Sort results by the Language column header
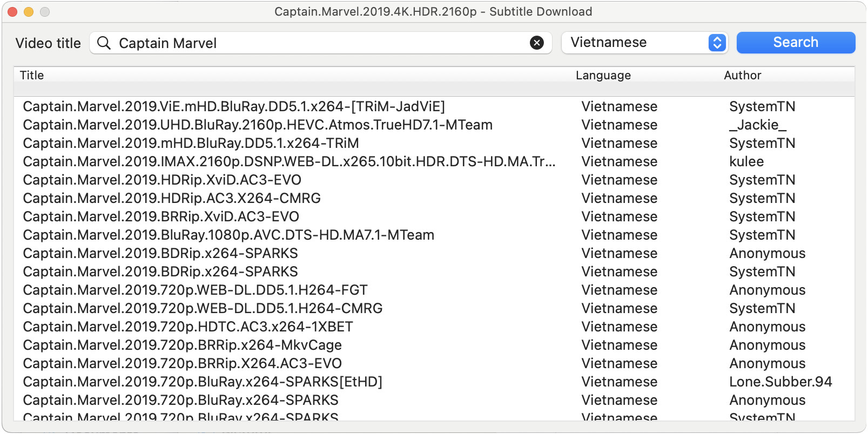The height and width of the screenshot is (434, 868). click(x=603, y=76)
